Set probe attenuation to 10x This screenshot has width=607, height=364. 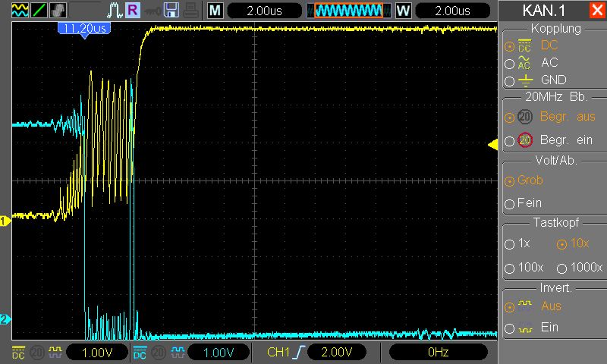[x=561, y=244]
